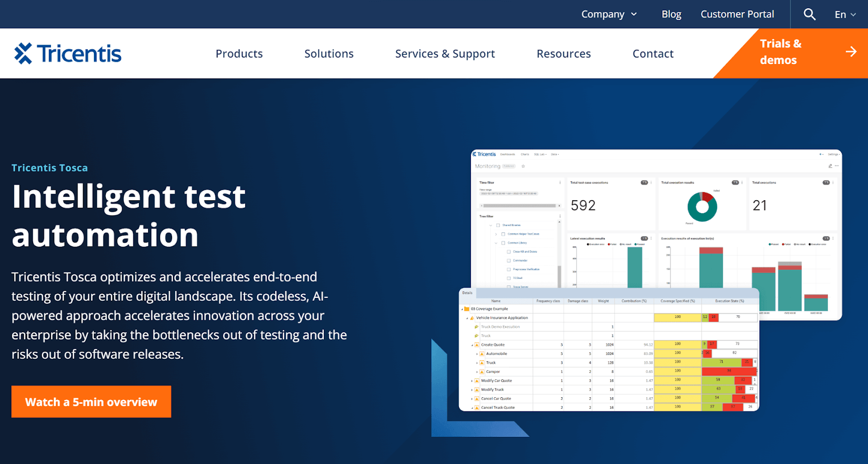This screenshot has width=868, height=464.
Task: Open the Resources menu
Action: (x=564, y=54)
